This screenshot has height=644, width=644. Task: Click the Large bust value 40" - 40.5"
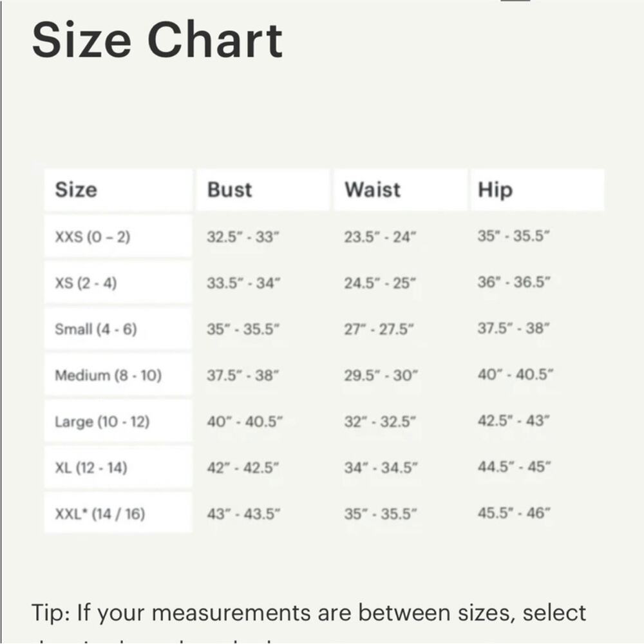tap(245, 422)
